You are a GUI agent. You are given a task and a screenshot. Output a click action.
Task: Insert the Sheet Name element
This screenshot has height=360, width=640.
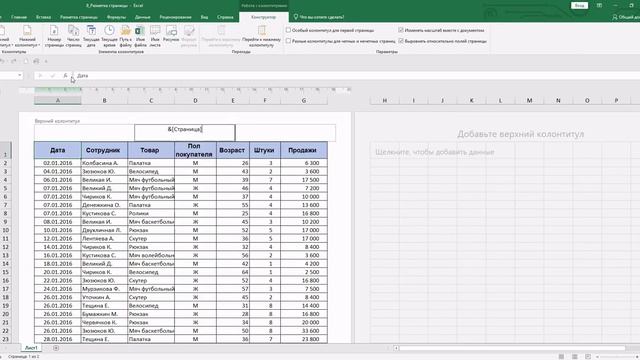pyautogui.click(x=155, y=36)
